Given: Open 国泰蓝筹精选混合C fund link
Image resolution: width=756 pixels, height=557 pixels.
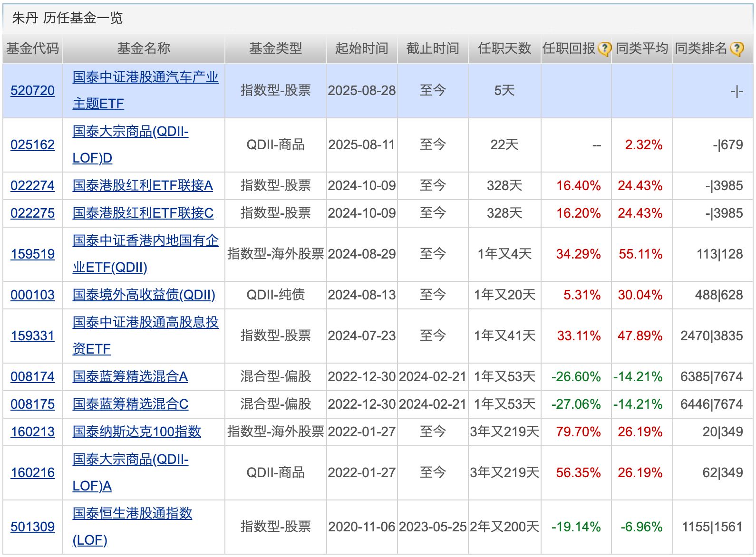Looking at the screenshot, I should point(130,404).
